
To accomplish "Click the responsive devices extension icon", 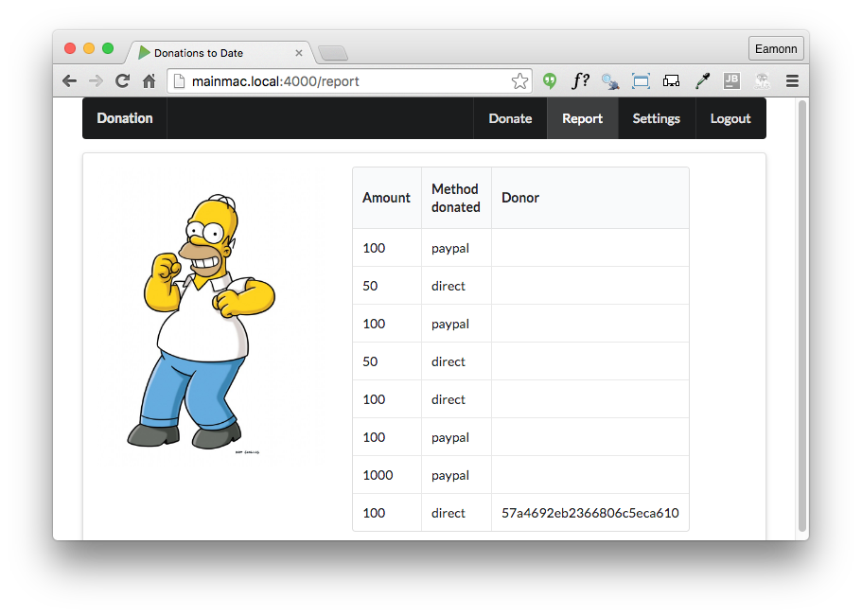I will (x=671, y=81).
